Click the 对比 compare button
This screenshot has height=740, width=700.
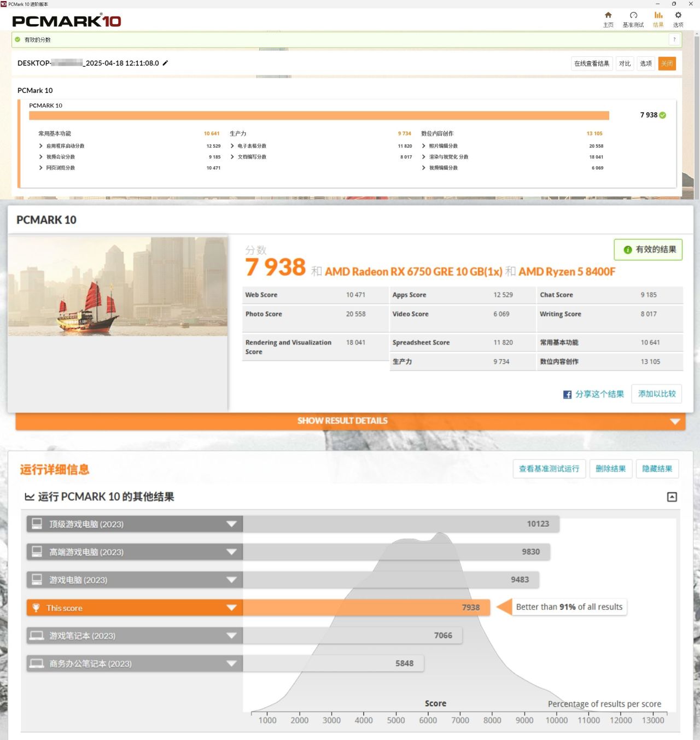(x=625, y=63)
